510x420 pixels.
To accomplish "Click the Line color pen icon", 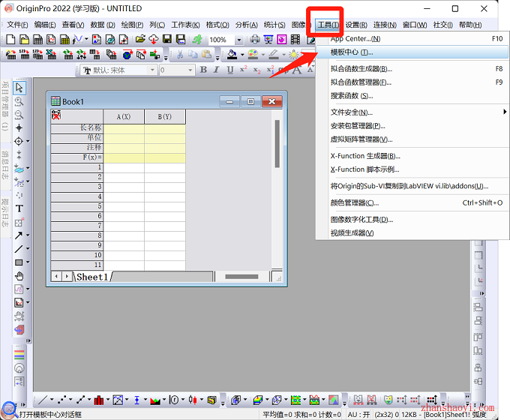I will click(x=274, y=55).
